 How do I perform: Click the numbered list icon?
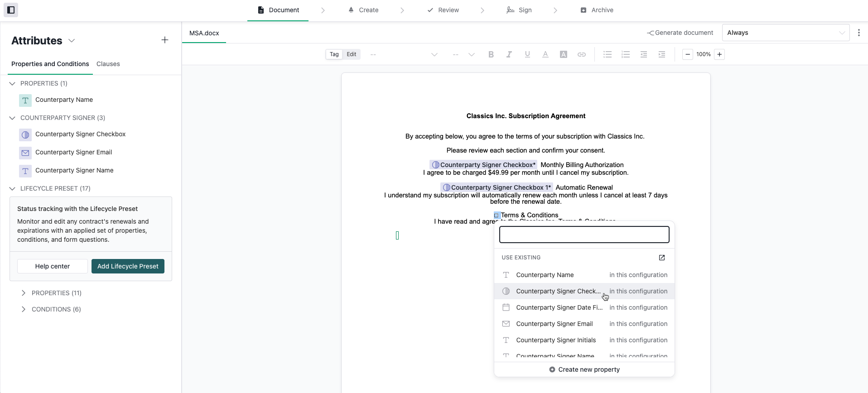(x=626, y=54)
